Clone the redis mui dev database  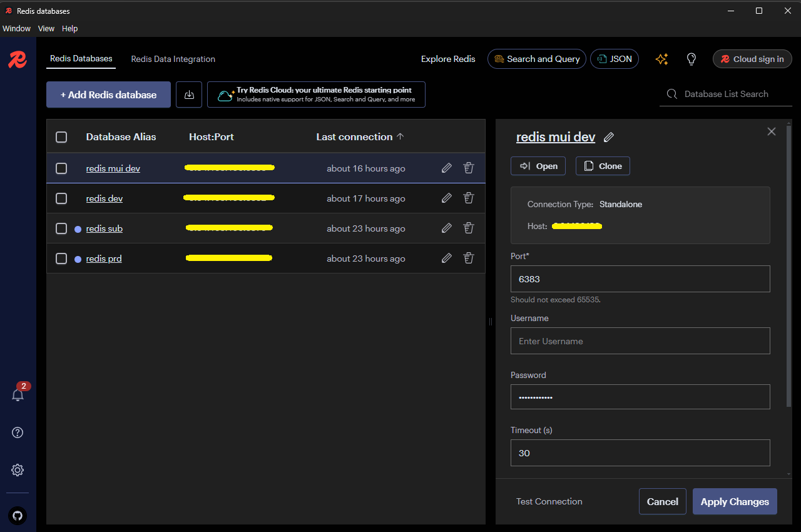[x=603, y=166]
